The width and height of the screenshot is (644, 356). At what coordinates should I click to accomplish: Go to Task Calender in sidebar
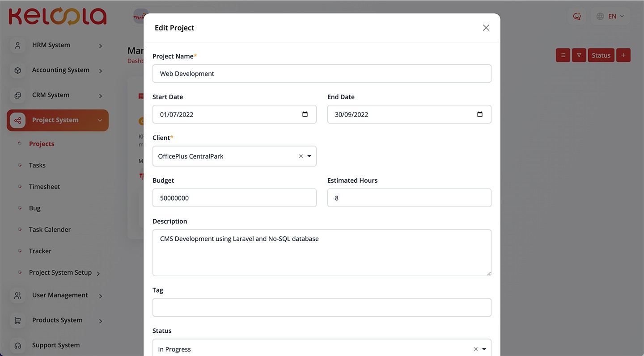50,230
